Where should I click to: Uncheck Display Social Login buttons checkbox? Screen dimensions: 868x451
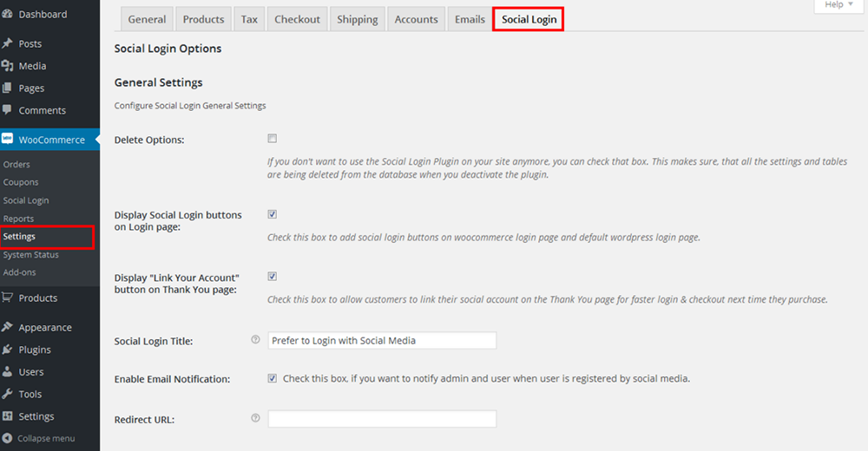[273, 214]
